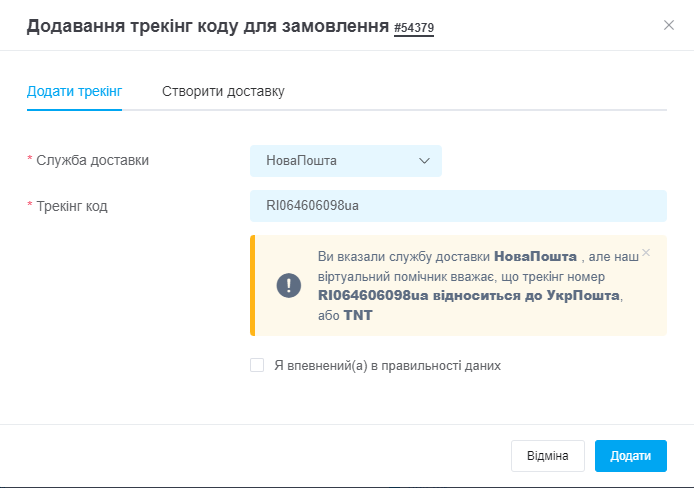Click the Трекінг код input field
Screen dimensions: 694x488
pyautogui.click(x=458, y=206)
